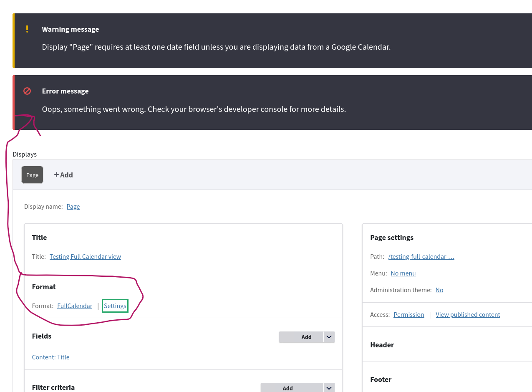The width and height of the screenshot is (532, 392).
Task: Click the Filter criteria Add button
Action: 287,388
